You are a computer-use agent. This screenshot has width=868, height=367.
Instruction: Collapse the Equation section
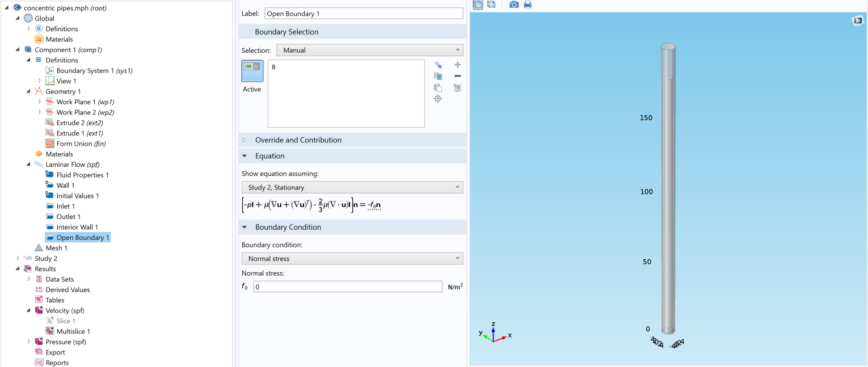tap(245, 156)
